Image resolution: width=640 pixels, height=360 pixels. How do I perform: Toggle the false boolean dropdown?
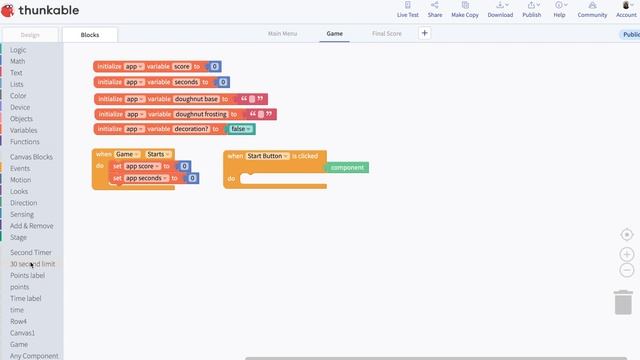pos(241,129)
